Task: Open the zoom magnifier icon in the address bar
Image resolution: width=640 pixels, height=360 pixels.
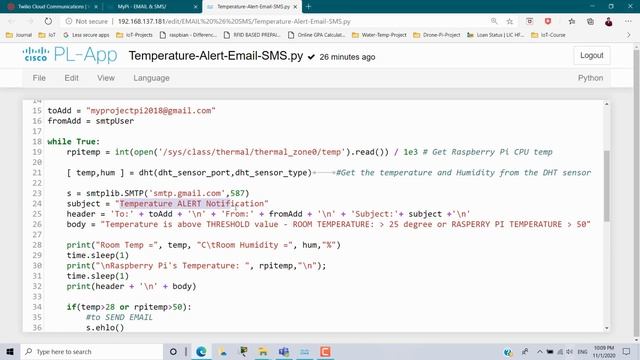Action: tap(494, 21)
